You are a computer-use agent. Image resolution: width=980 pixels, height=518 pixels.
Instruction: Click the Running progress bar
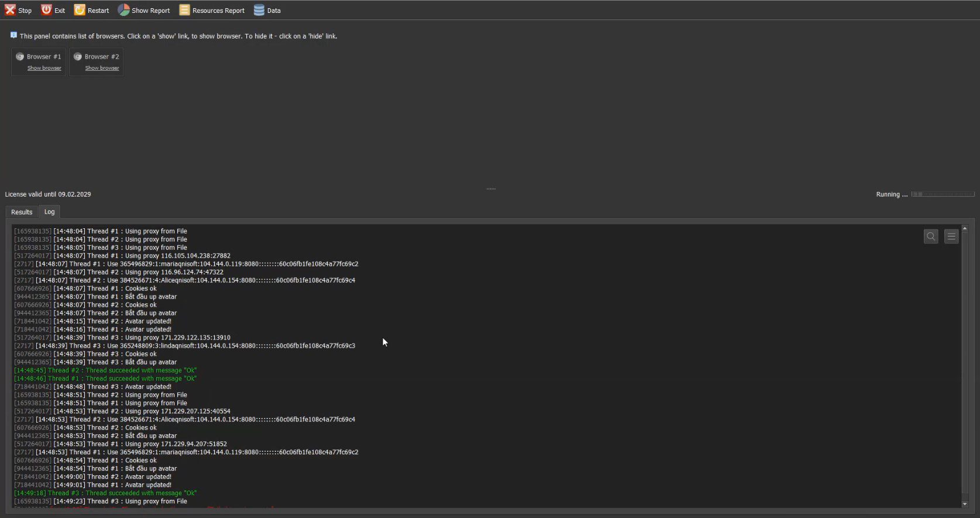tap(943, 194)
